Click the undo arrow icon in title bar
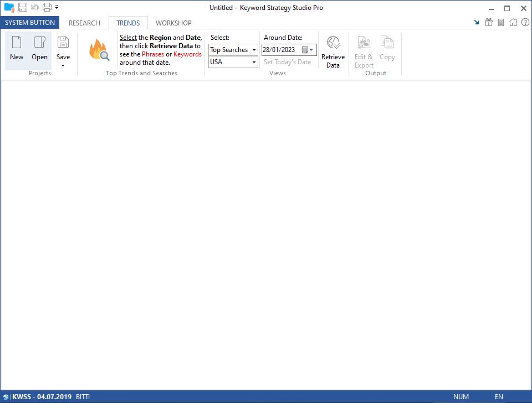Screen dimensions: 532x403 pos(35,7)
